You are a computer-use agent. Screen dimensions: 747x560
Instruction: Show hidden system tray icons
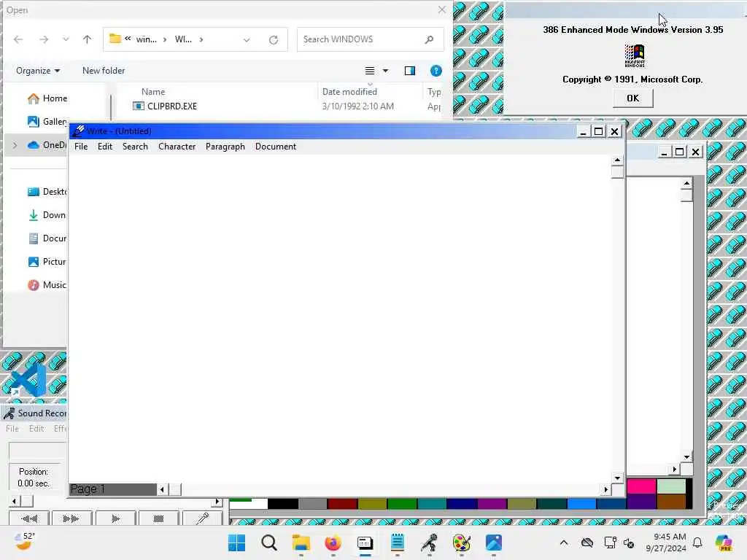pyautogui.click(x=564, y=542)
